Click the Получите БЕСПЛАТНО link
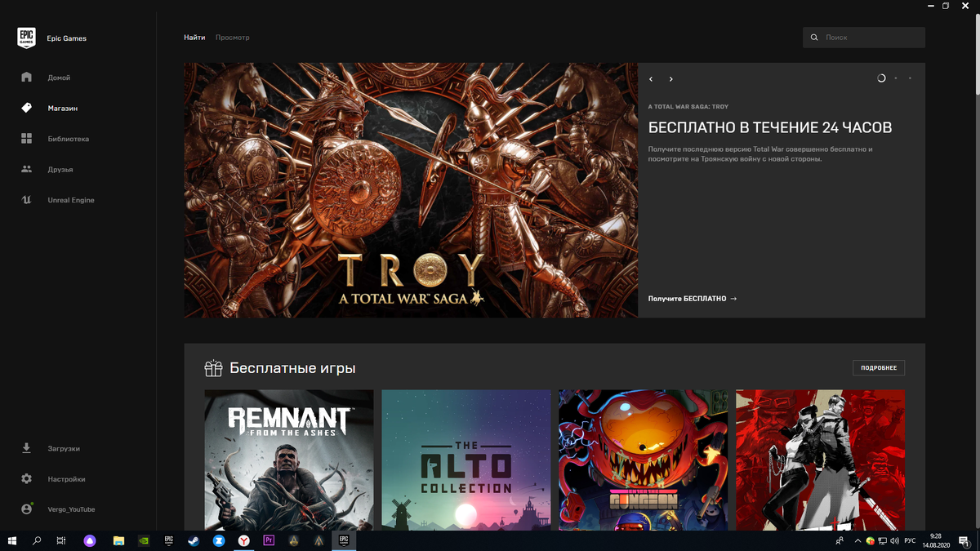980x551 pixels. coord(693,299)
